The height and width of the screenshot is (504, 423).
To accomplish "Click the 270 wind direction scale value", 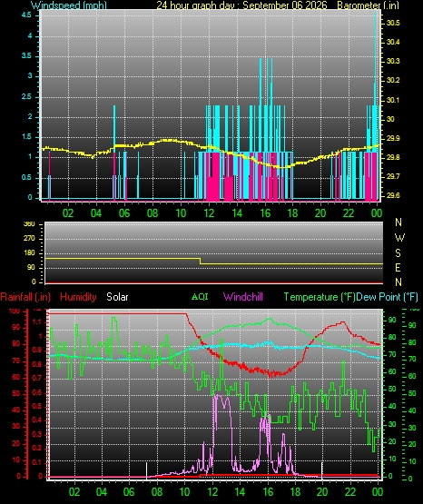I will [29, 239].
